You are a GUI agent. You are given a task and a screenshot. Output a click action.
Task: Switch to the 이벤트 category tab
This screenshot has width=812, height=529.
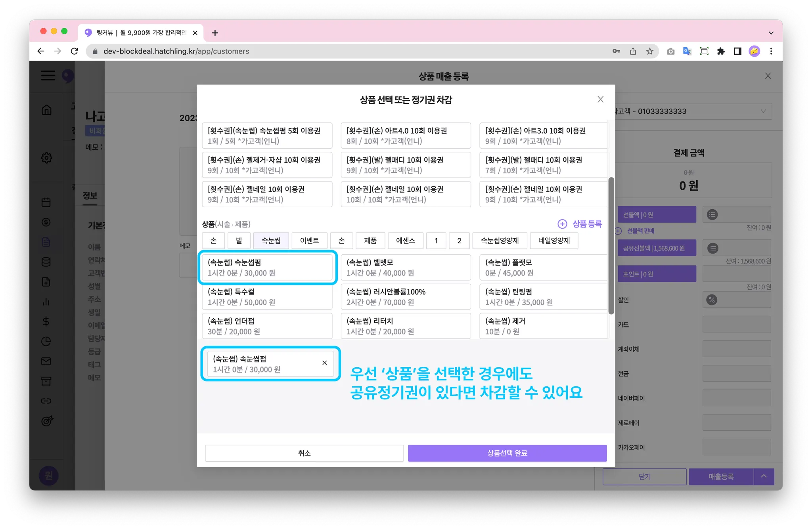tap(309, 241)
